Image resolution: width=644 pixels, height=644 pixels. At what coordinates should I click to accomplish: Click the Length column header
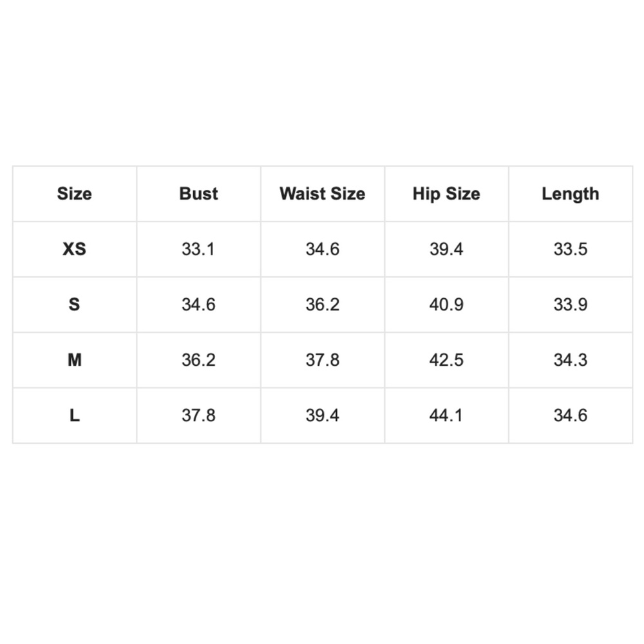[571, 194]
